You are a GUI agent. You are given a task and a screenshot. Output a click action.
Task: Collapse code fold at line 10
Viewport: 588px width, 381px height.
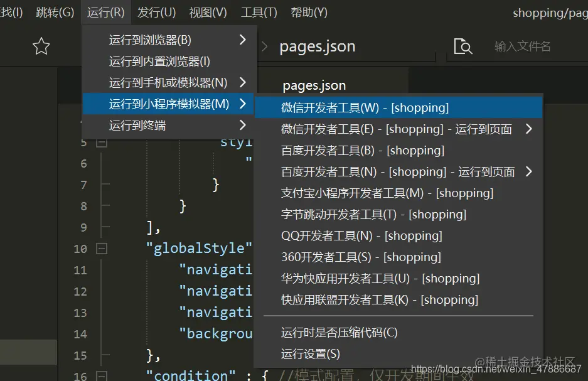tap(102, 249)
